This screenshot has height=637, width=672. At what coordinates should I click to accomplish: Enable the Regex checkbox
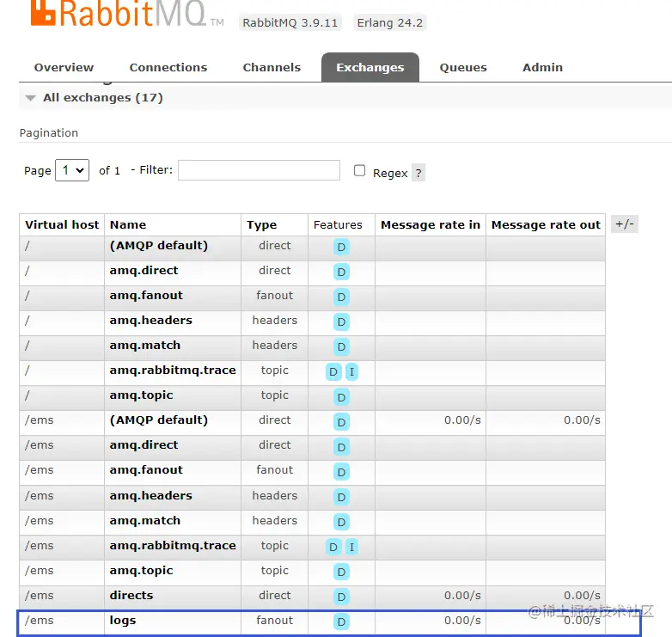point(359,170)
